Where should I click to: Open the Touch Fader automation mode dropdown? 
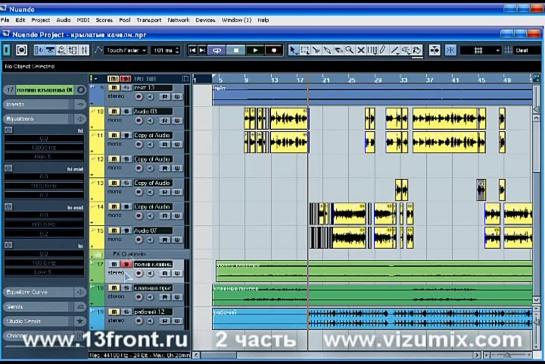point(125,50)
